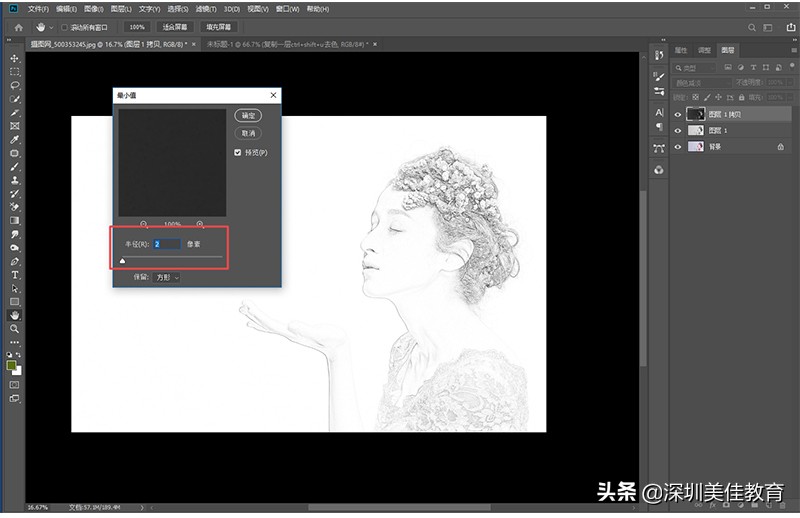
Task: Switch to the 调整 panel tab
Action: click(704, 50)
